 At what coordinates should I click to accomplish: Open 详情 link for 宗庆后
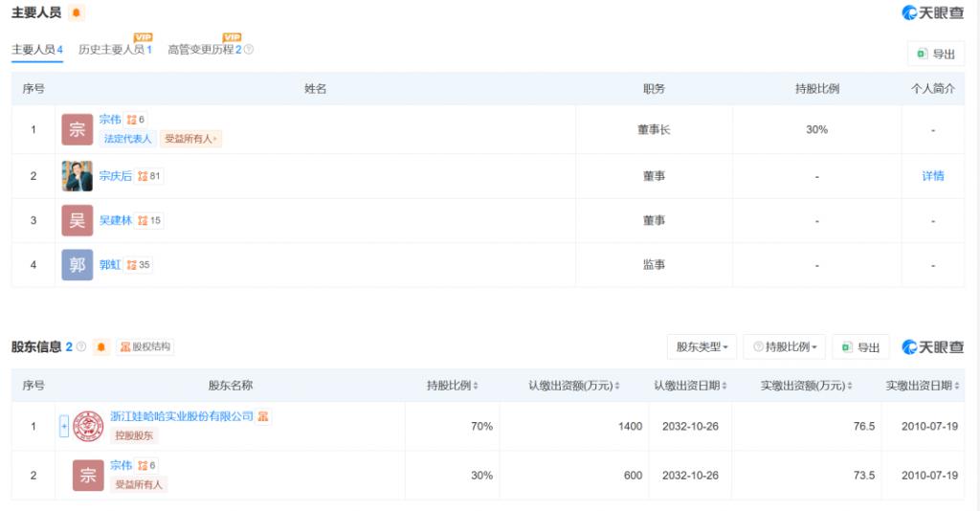[x=932, y=176]
